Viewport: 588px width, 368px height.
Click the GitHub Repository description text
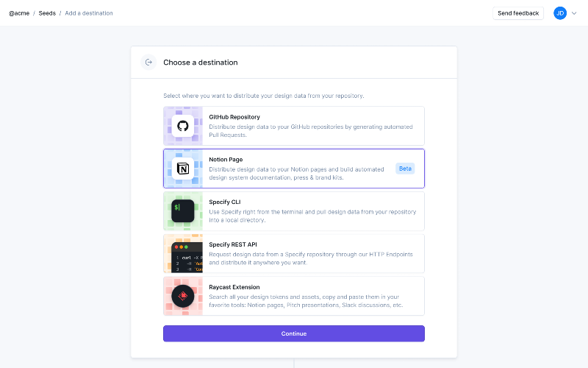point(311,131)
